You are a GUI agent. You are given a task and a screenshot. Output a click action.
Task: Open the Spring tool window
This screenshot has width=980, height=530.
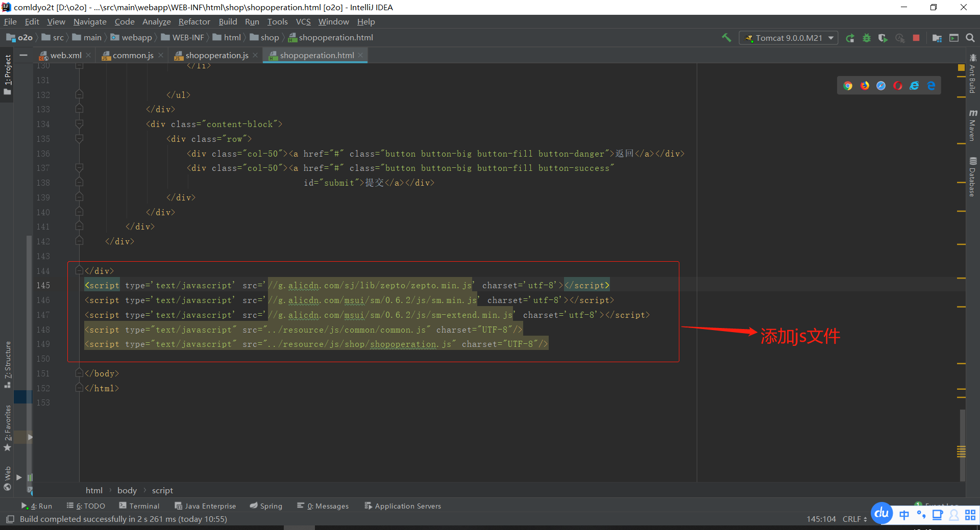266,506
